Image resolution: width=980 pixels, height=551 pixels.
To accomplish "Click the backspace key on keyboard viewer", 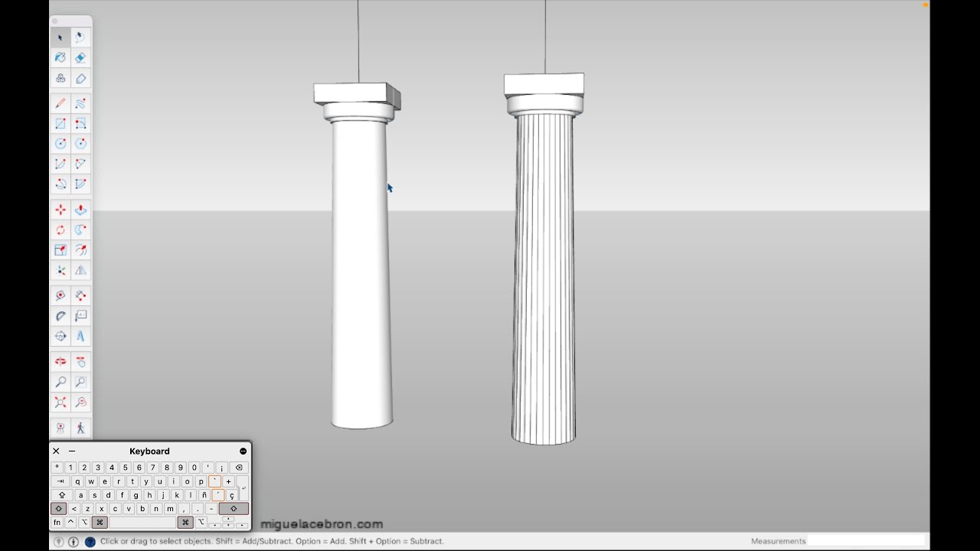I will coord(239,468).
